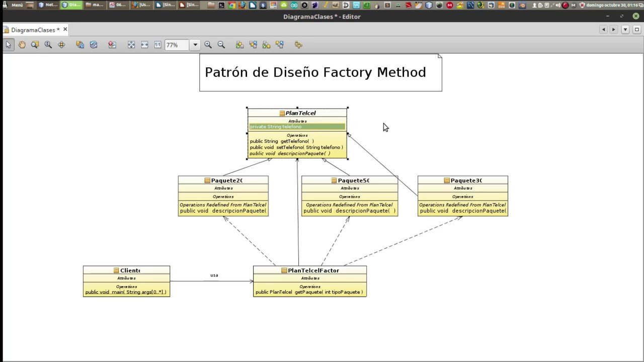Click the Paquete20 class header
This screenshot has height=362, width=644.
click(x=223, y=180)
